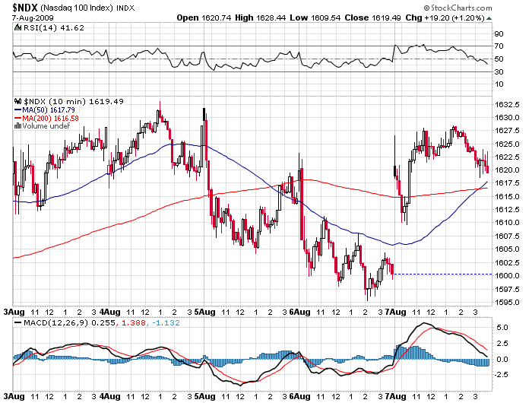The image size is (532, 403).
Task: Click the MACD 5.0 axis label
Action: (x=502, y=328)
